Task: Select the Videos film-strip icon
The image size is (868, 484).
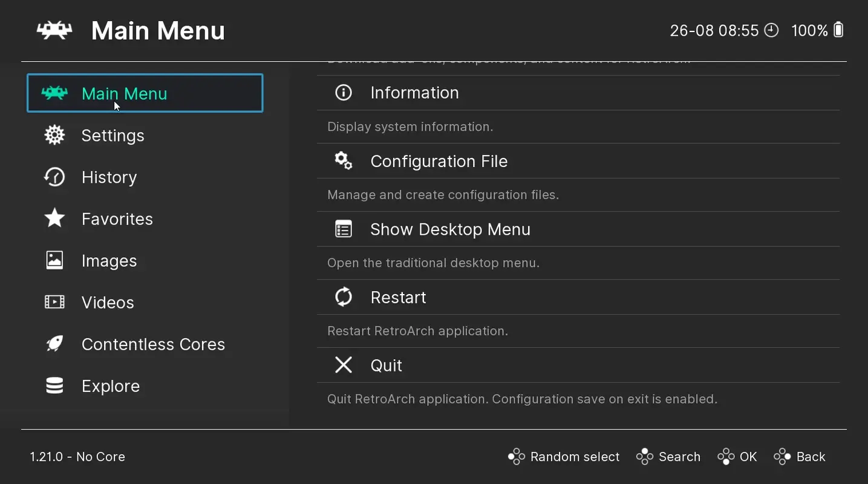Action: click(x=54, y=302)
